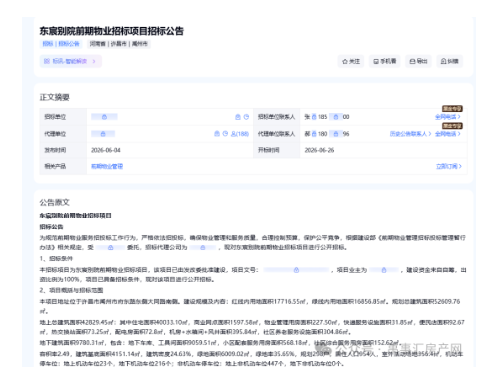The width and height of the screenshot is (502, 377).
Task: Click the 2、项目概括与招标范围 heading
Action: point(71,290)
